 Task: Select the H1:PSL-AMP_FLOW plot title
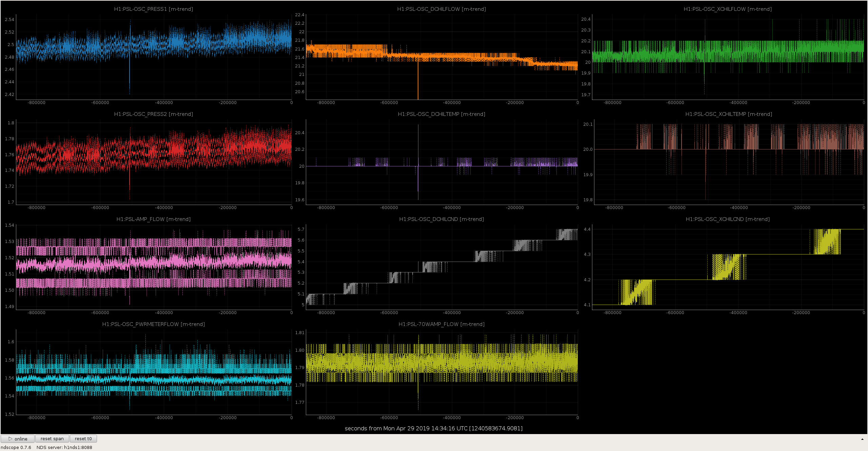[154, 219]
